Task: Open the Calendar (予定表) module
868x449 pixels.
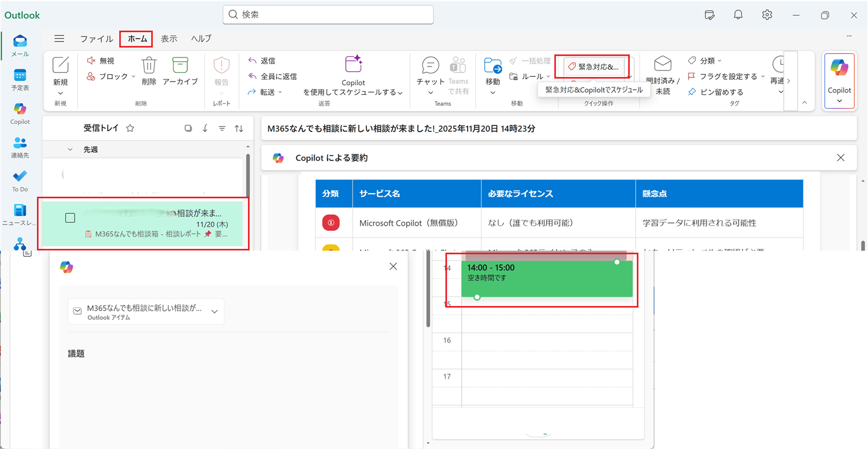Action: pos(20,80)
